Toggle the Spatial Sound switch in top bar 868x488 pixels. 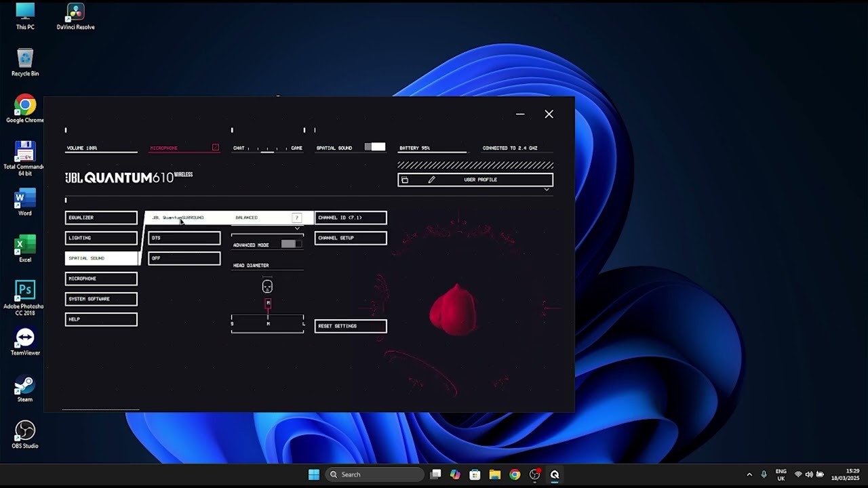click(375, 147)
